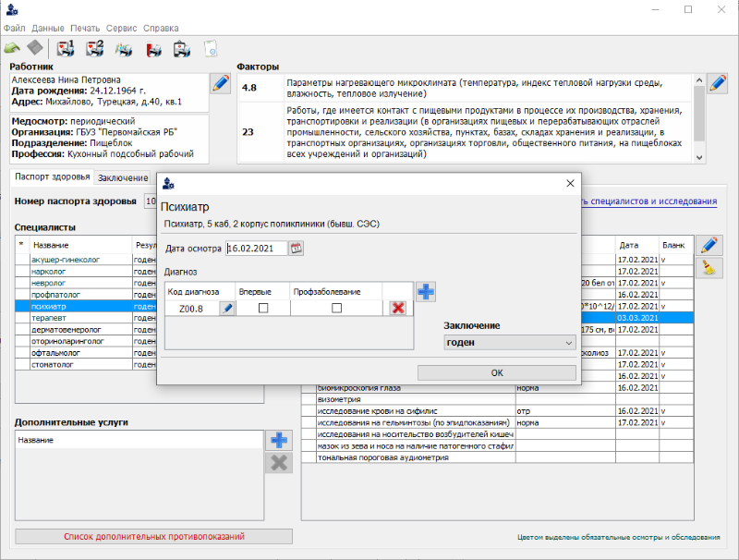The height and width of the screenshot is (560, 739).
Task: Add a new diagnosis with blue plus
Action: (x=426, y=292)
